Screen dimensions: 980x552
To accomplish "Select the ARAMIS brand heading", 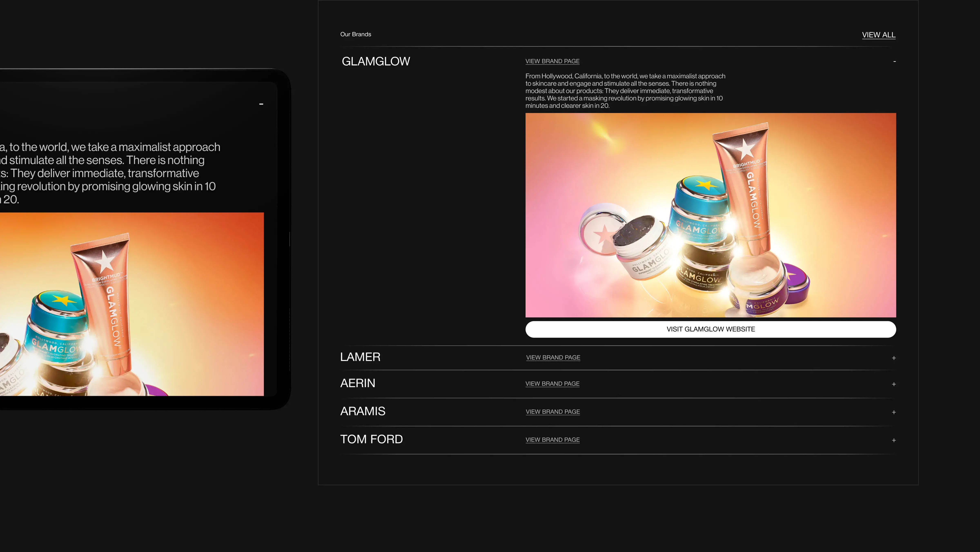I will (362, 411).
